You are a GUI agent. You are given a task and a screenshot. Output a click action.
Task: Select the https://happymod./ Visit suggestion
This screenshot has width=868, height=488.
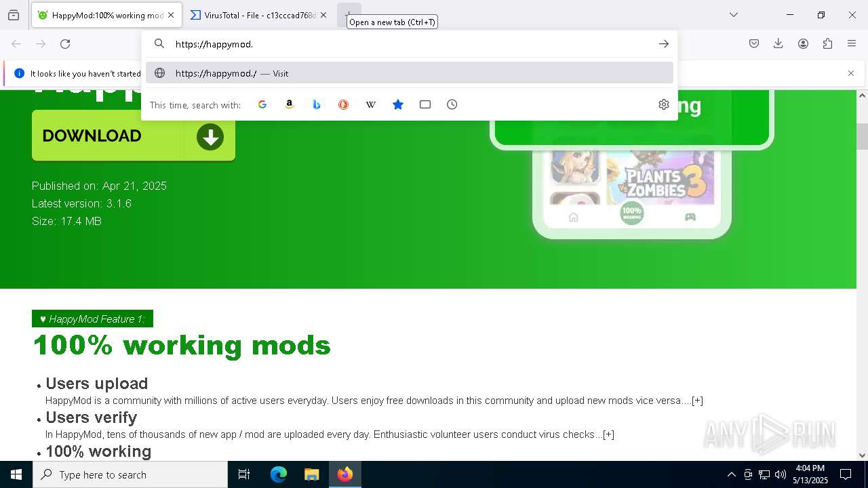coord(410,73)
